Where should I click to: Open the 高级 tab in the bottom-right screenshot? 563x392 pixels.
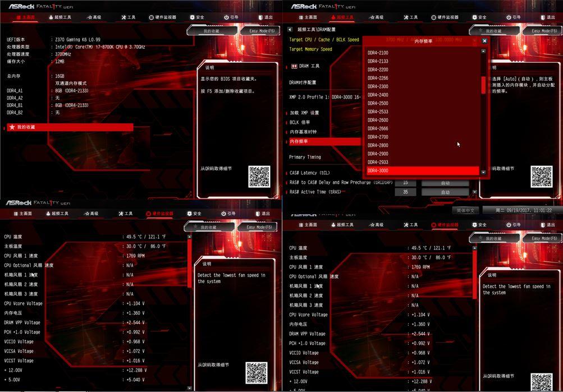(376, 225)
